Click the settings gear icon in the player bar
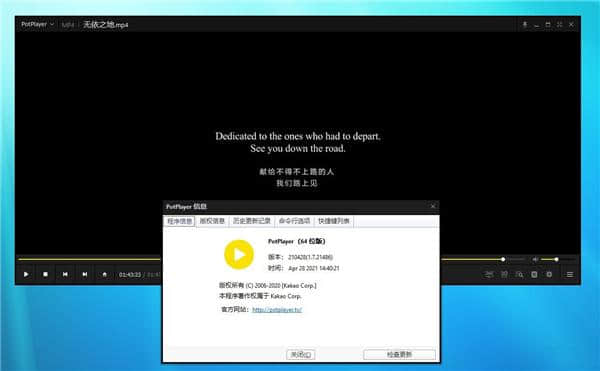The width and height of the screenshot is (600, 371). pos(549,275)
